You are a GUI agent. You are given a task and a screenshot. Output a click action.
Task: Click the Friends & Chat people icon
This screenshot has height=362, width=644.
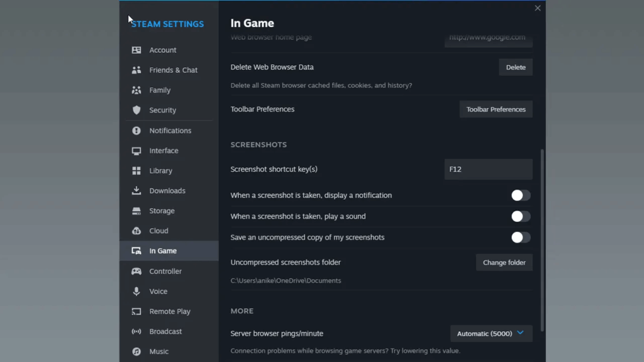coord(136,70)
